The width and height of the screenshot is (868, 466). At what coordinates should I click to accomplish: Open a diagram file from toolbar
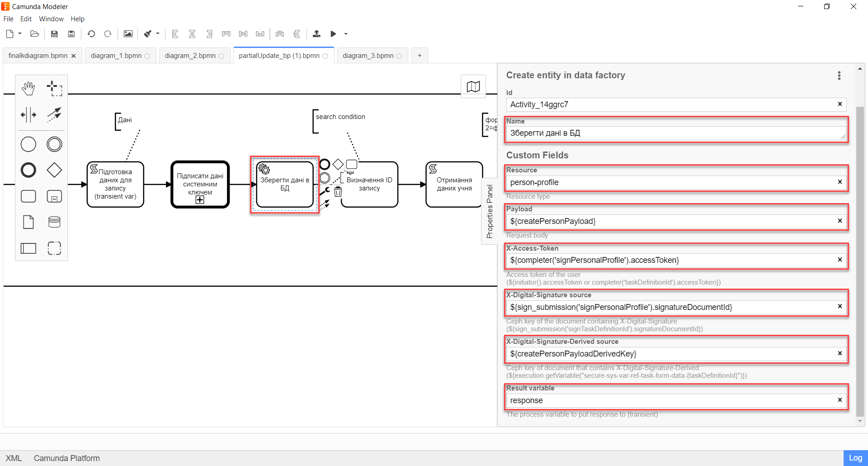pyautogui.click(x=34, y=34)
